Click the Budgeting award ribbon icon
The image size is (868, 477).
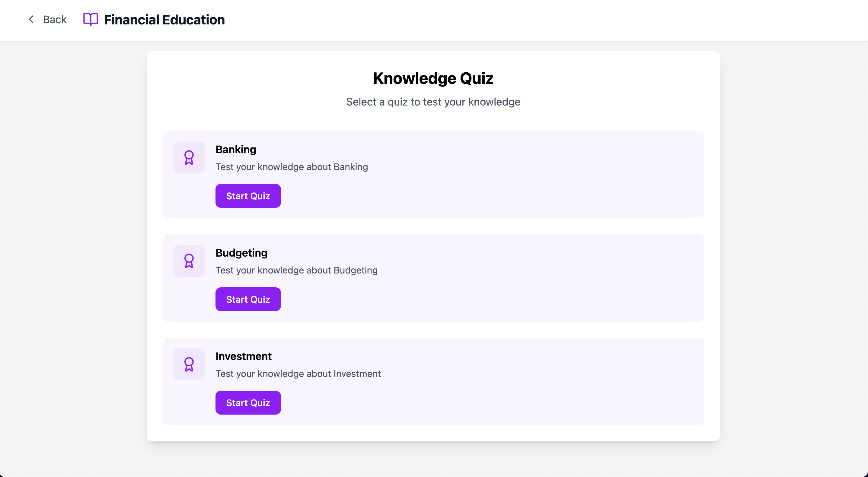click(x=189, y=261)
